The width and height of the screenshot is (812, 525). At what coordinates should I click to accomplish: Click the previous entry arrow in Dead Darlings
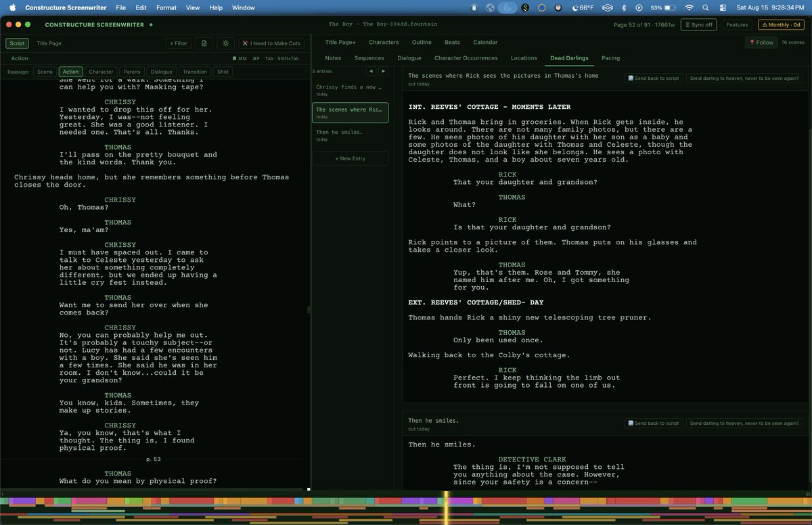pyautogui.click(x=371, y=71)
